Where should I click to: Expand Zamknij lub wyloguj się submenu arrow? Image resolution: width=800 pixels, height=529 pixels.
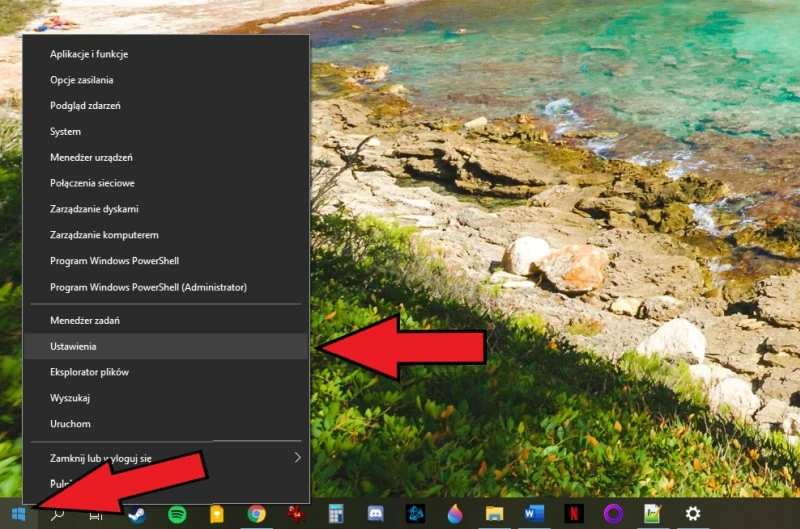click(x=297, y=458)
